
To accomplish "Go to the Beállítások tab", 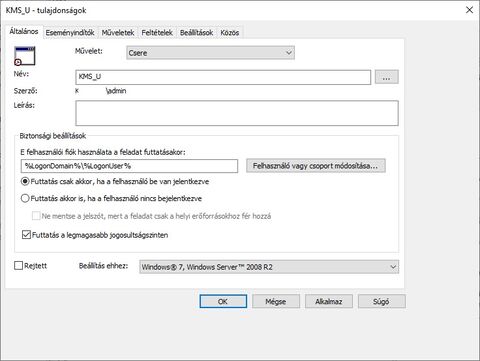I will point(196,33).
